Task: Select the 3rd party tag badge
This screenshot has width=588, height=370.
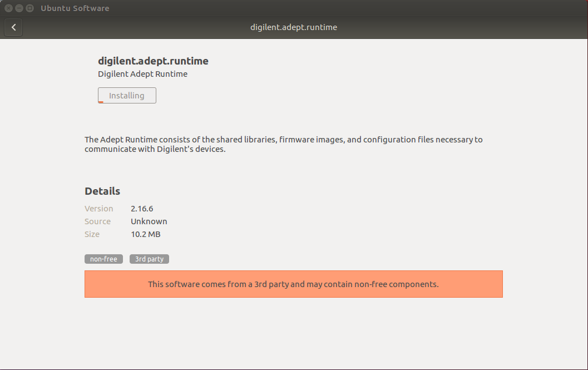Action: (149, 259)
